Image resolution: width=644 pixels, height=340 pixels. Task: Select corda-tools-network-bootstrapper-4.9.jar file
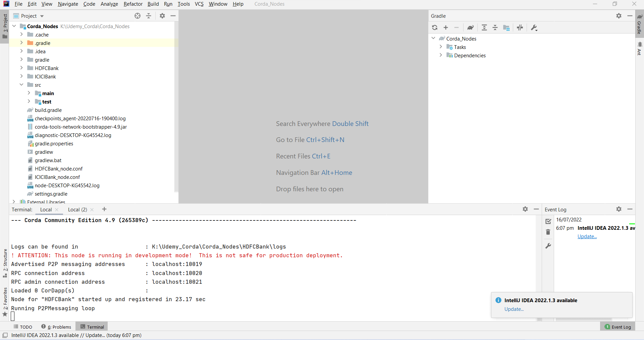pos(80,127)
